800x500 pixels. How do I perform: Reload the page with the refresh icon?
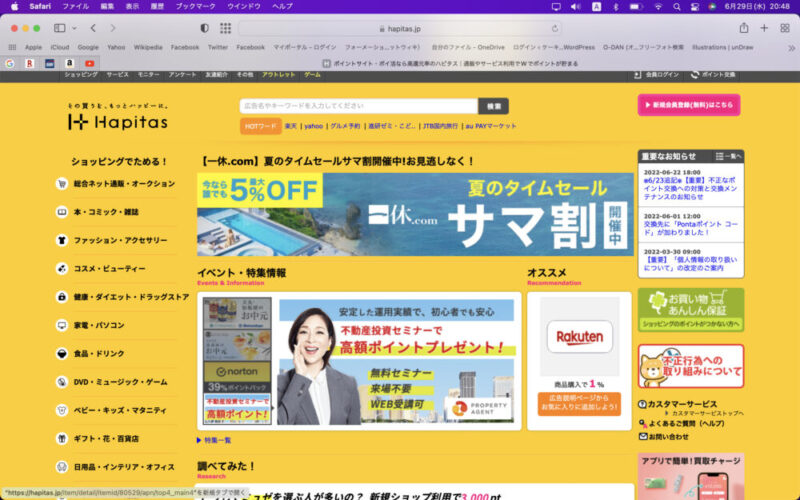[x=555, y=29]
